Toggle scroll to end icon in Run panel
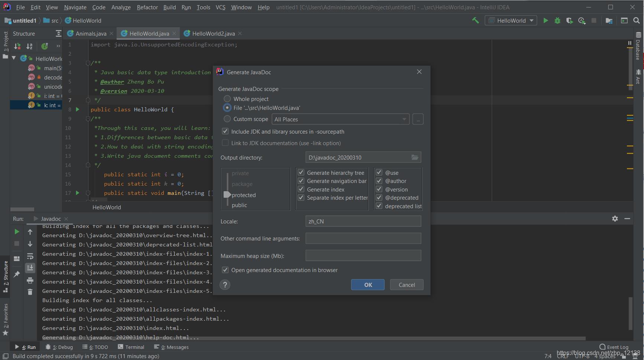 tap(30, 268)
